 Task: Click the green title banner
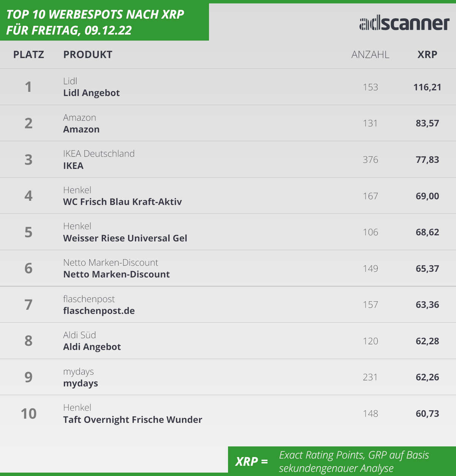104,22
